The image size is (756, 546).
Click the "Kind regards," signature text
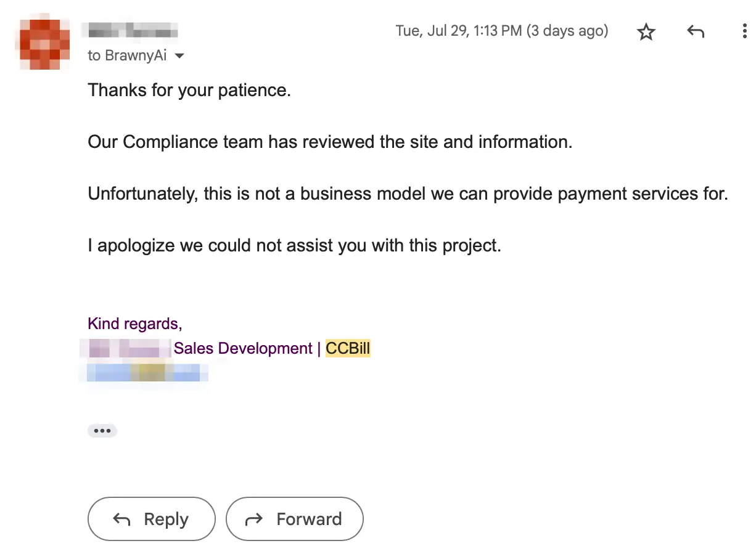(x=135, y=324)
